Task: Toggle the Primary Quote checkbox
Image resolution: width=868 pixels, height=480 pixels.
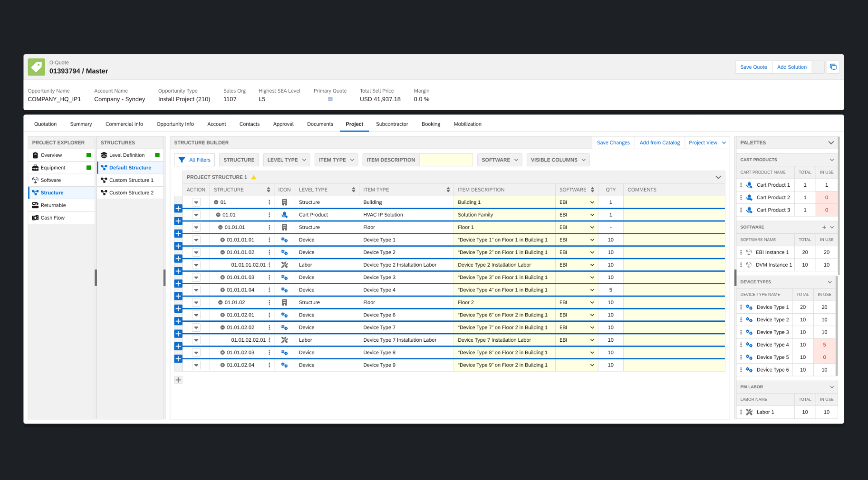Action: pyautogui.click(x=330, y=99)
